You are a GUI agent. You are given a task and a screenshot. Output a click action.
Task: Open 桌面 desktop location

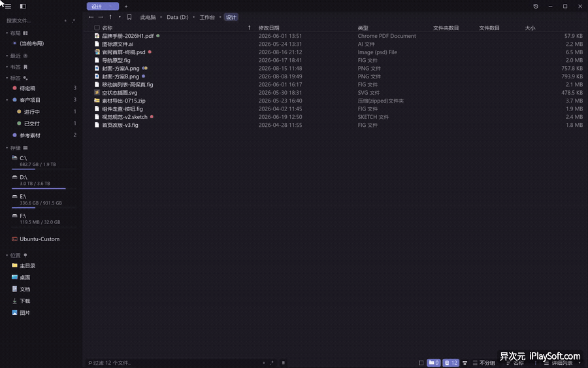(x=25, y=278)
